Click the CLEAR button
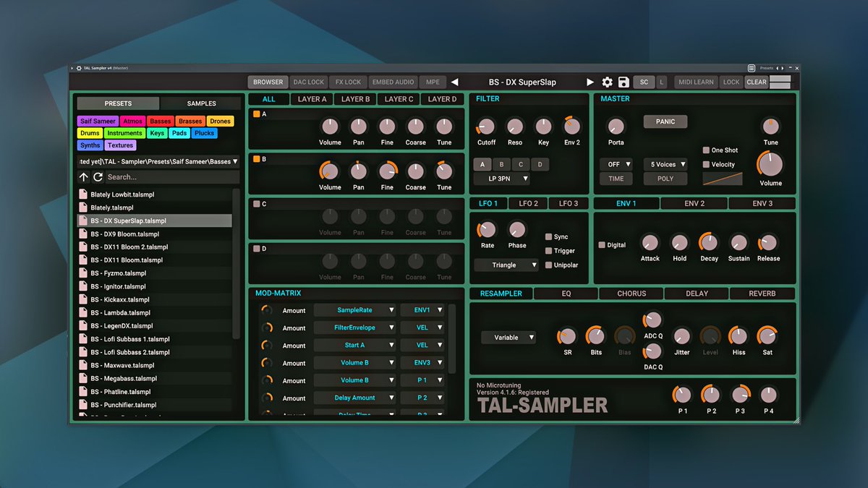The height and width of the screenshot is (488, 868). click(x=757, y=82)
